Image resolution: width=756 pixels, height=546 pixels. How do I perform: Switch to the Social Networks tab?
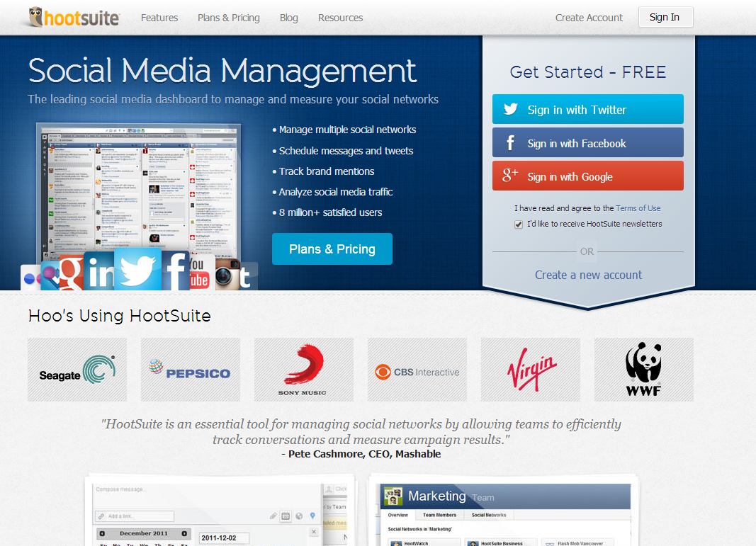[489, 515]
